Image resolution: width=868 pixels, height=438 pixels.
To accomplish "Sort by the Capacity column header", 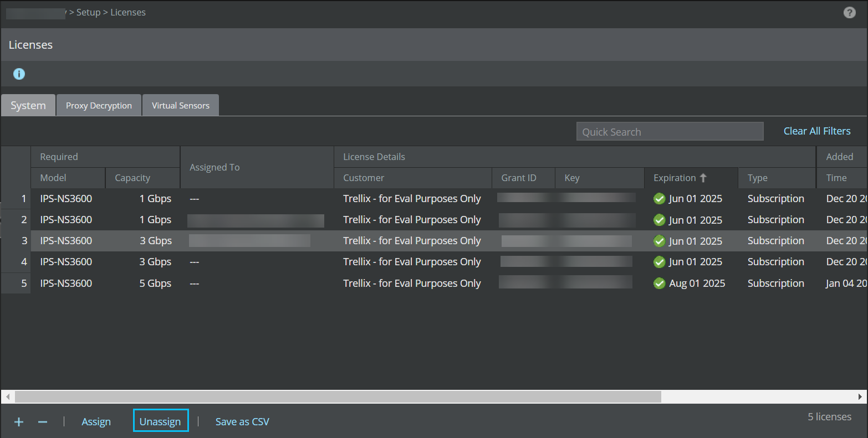I will point(142,178).
